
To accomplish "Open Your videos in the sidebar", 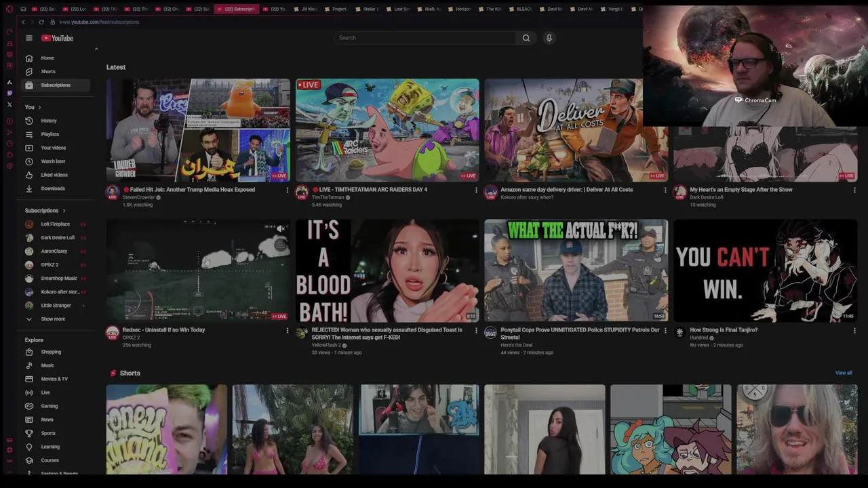I will (56, 148).
